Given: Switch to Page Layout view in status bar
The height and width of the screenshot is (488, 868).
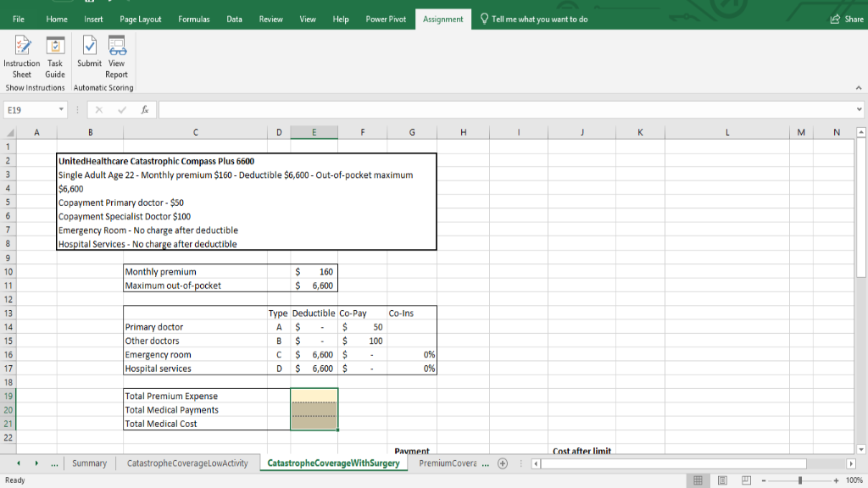Looking at the screenshot, I should tap(722, 480).
